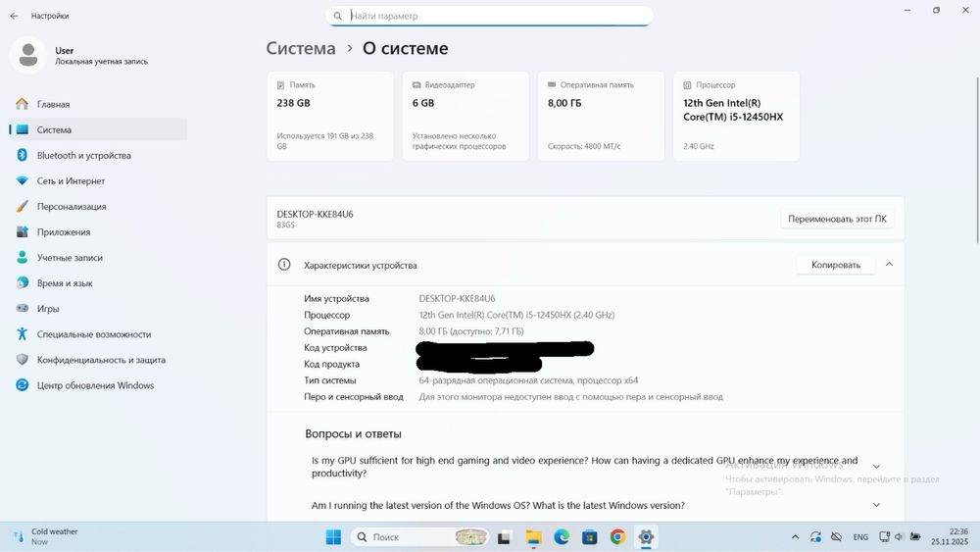Click the Settings gear taskbar icon

(646, 537)
